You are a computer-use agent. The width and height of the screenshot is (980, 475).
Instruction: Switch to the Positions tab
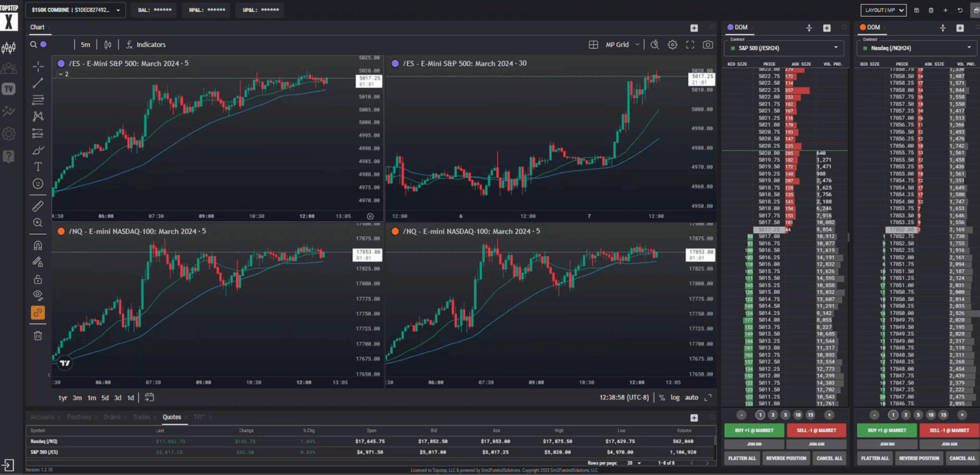point(79,417)
